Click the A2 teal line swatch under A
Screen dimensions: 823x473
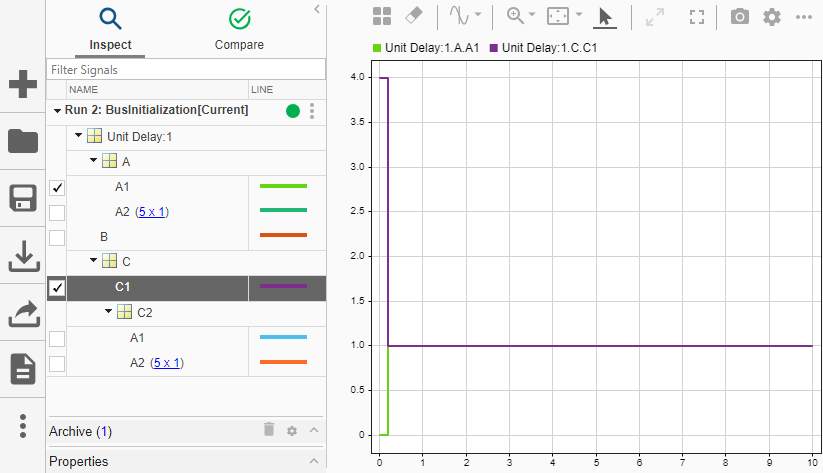pyautogui.click(x=283, y=210)
